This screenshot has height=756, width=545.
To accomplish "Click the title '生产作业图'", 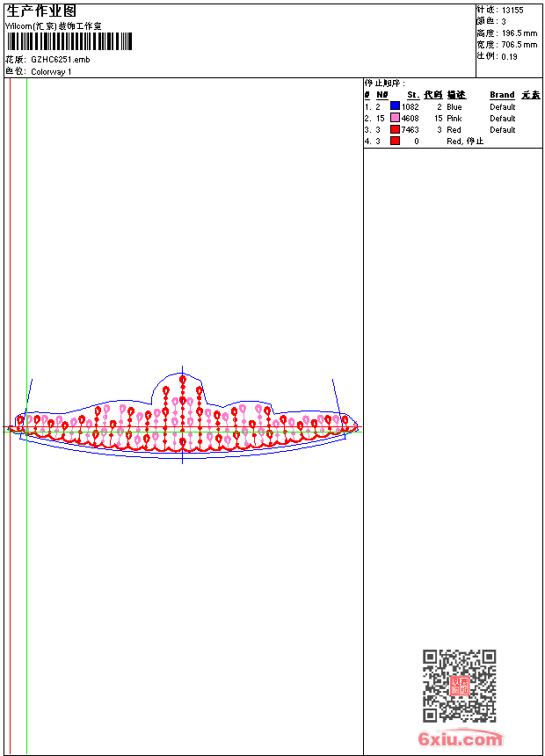I will (41, 11).
